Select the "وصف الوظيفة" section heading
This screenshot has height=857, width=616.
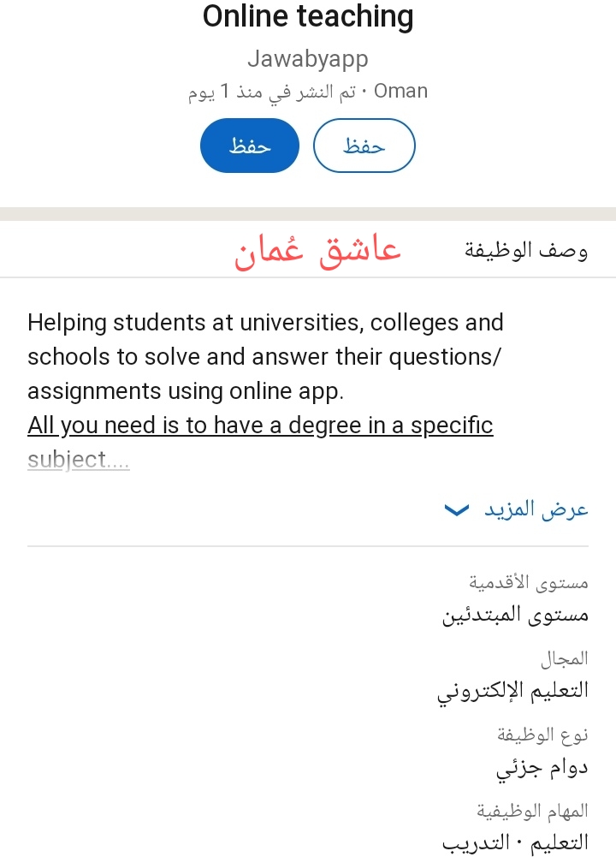coord(526,251)
